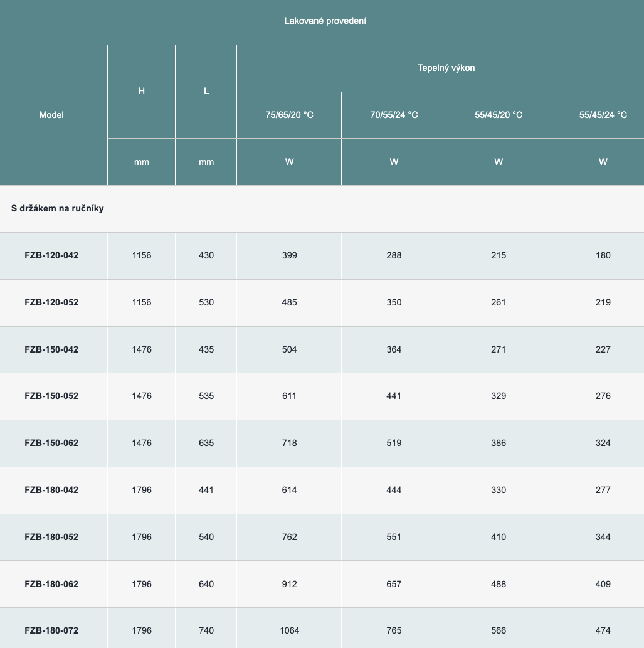Click the FZB-120-042 model name
The height and width of the screenshot is (648, 644).
click(51, 255)
